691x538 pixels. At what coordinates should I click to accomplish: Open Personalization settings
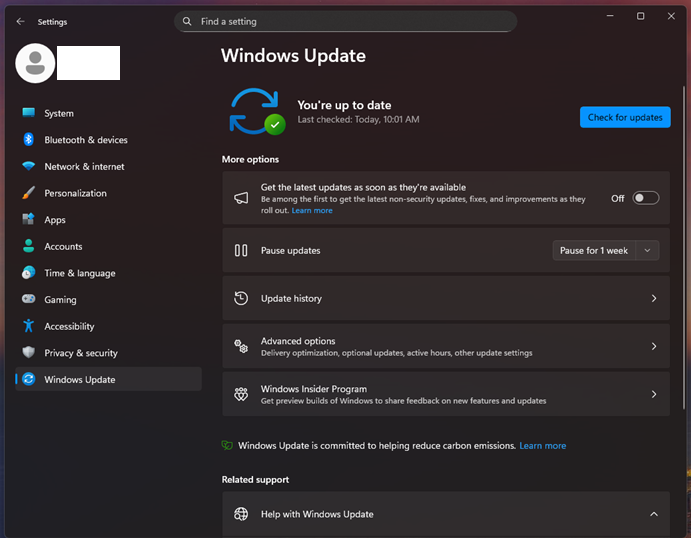point(108,193)
